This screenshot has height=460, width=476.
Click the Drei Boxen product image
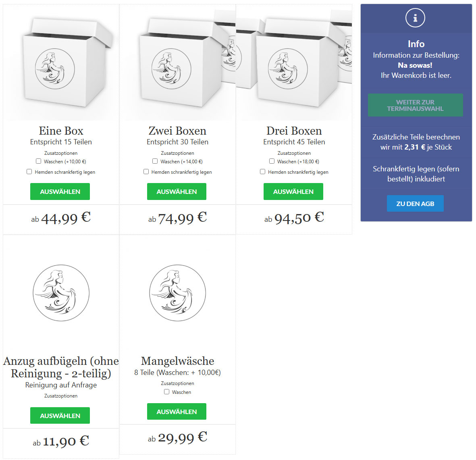point(294,63)
